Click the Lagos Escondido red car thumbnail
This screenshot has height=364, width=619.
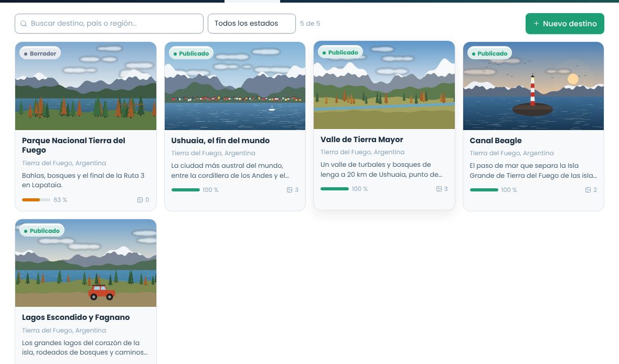tap(86, 263)
